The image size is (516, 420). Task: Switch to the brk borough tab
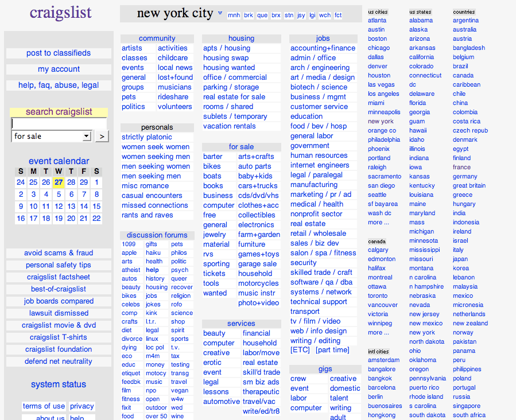(248, 15)
